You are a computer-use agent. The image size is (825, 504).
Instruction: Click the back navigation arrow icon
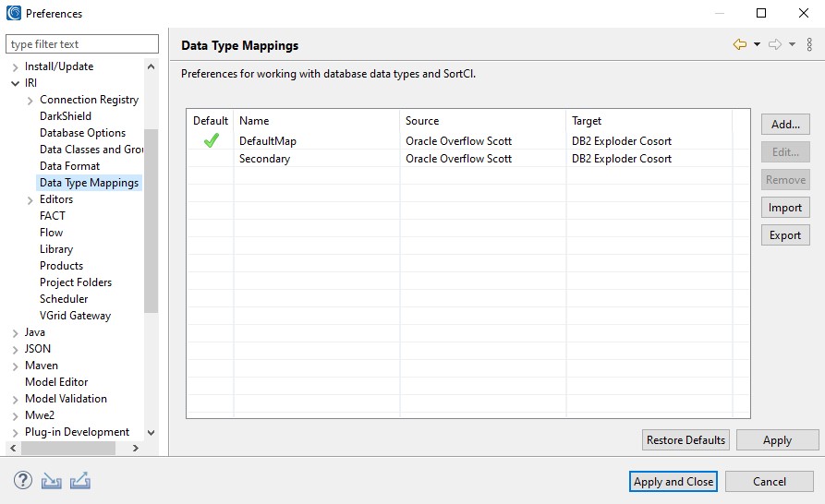(739, 44)
